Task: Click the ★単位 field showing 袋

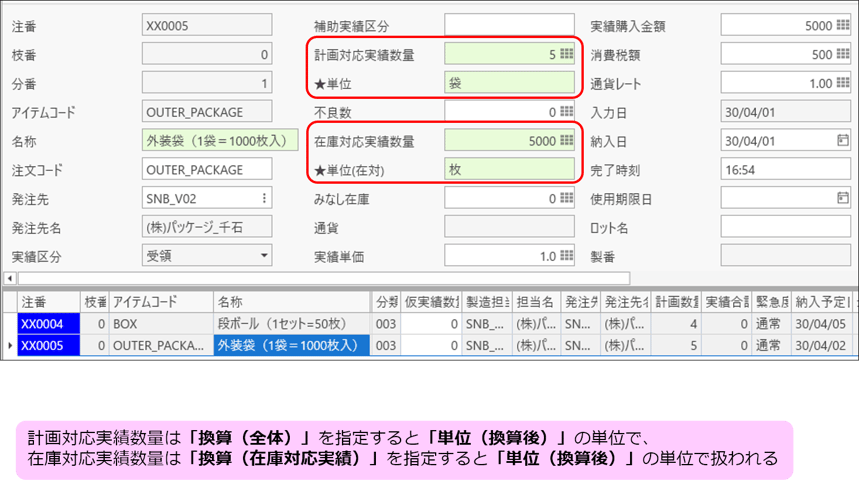Action: (x=509, y=83)
